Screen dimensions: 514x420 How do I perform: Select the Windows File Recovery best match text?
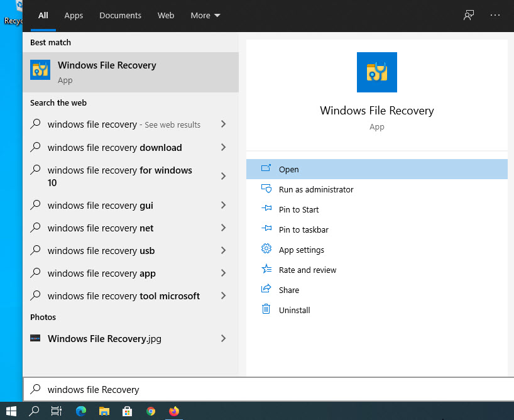(x=107, y=65)
